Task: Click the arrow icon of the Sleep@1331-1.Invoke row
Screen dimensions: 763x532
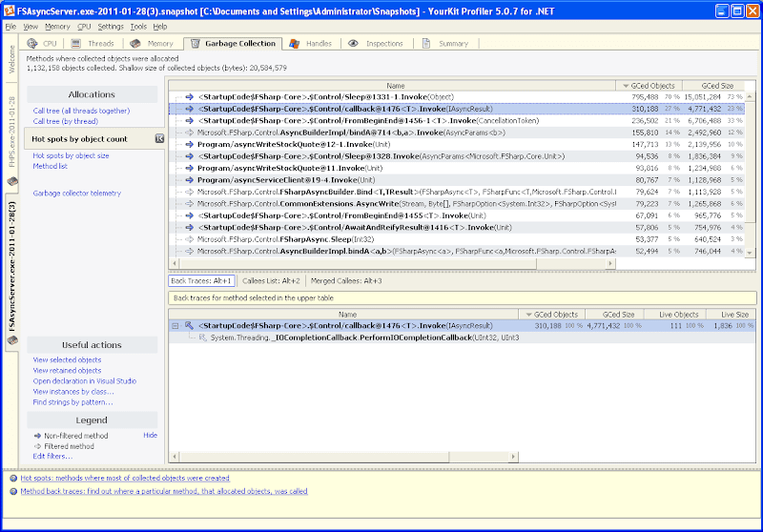Action: click(x=189, y=97)
